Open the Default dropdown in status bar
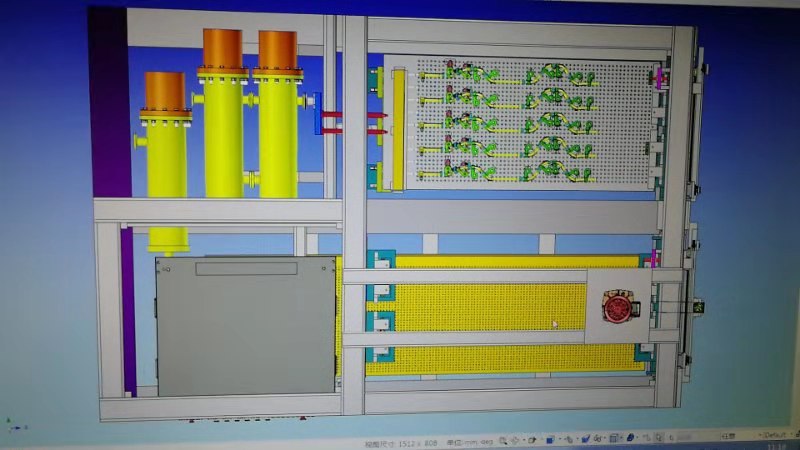 point(773,434)
